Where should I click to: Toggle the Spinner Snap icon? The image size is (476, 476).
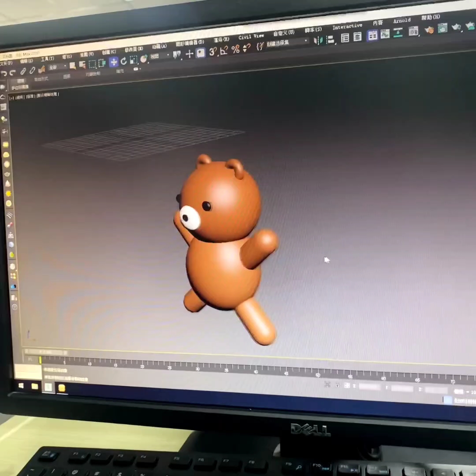[247, 48]
